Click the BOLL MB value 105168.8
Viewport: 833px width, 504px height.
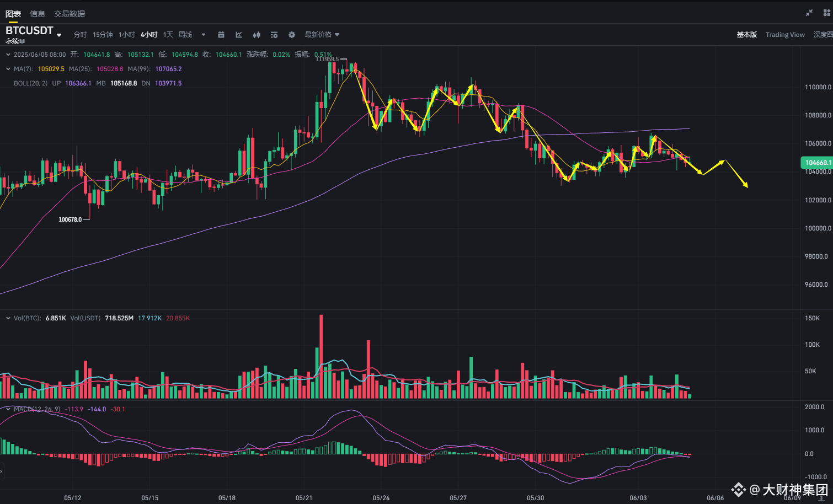(124, 83)
